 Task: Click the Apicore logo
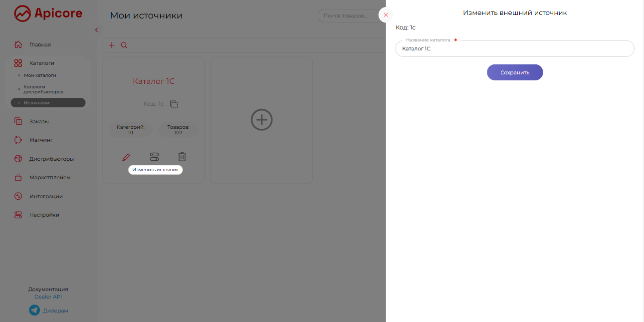click(x=48, y=14)
